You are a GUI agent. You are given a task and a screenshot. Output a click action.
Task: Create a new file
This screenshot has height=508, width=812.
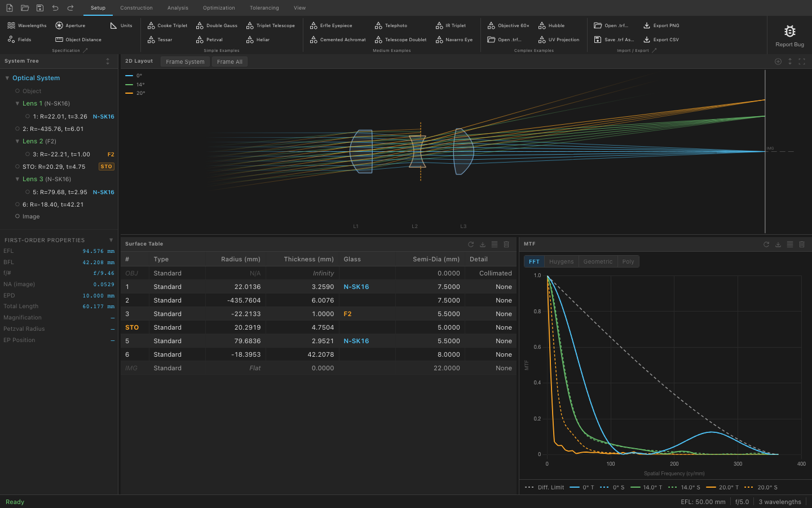[9, 8]
